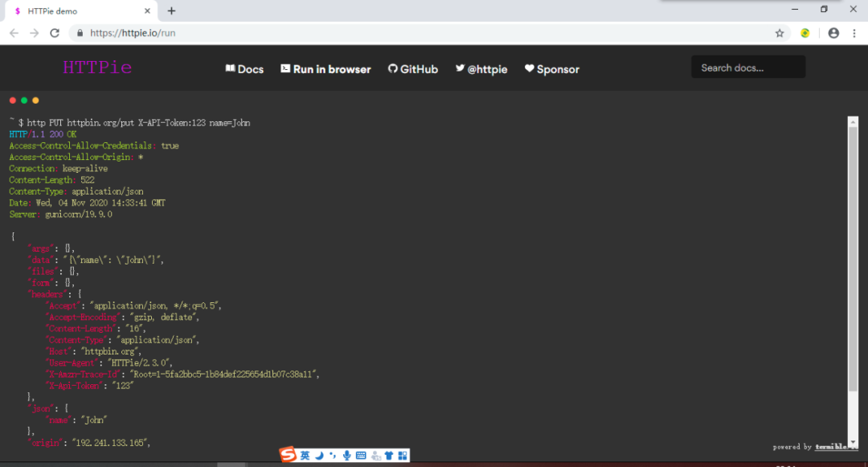Open Sogou toolbox grid icon
The width and height of the screenshot is (868, 467).
point(403,456)
